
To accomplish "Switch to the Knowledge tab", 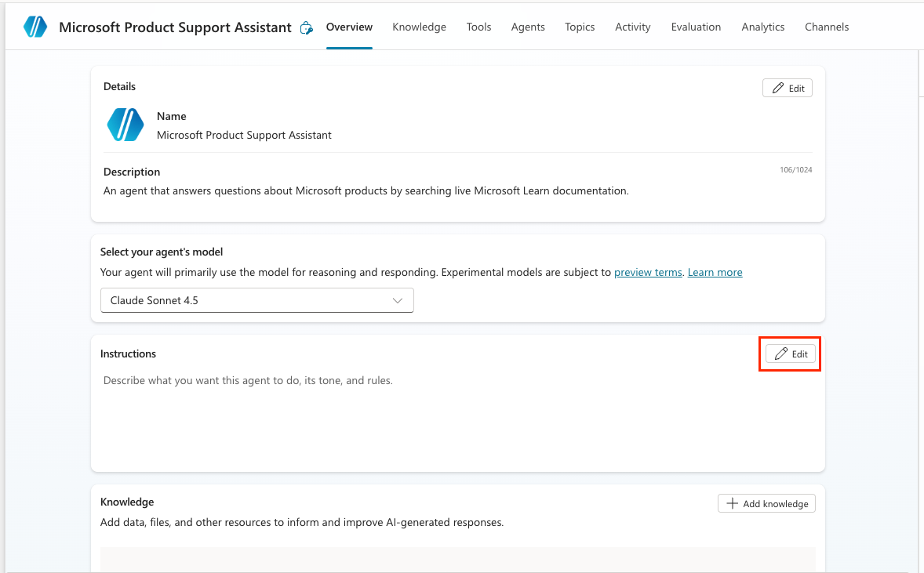I will pyautogui.click(x=419, y=27).
